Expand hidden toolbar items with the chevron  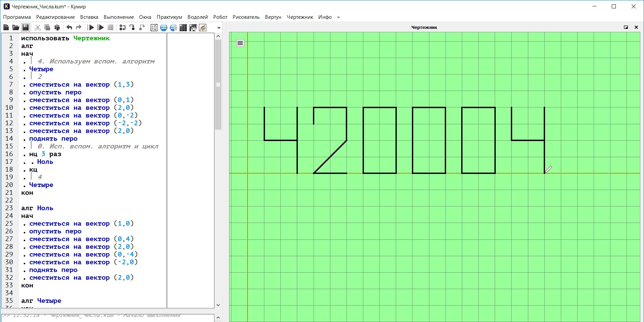(x=219, y=28)
